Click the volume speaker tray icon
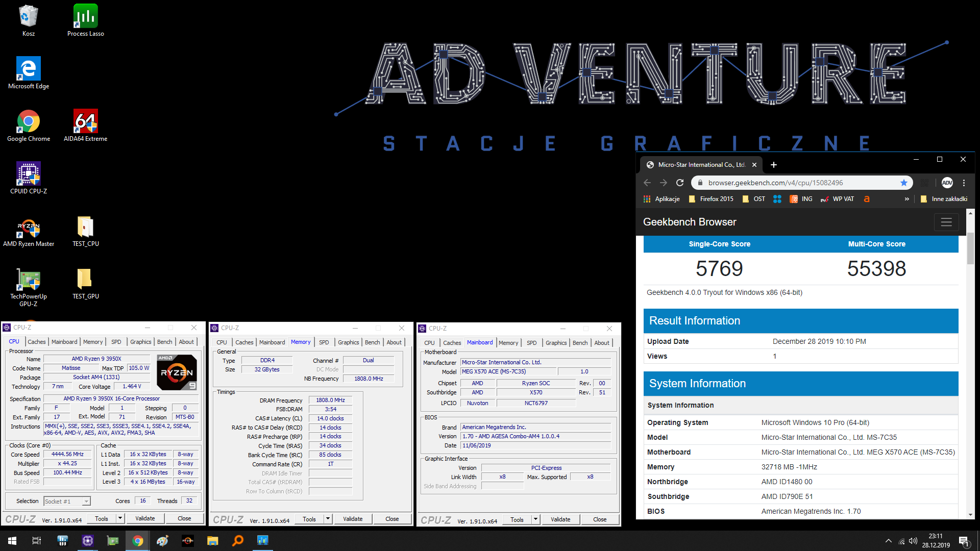This screenshot has height=551, width=980. pos(913,541)
